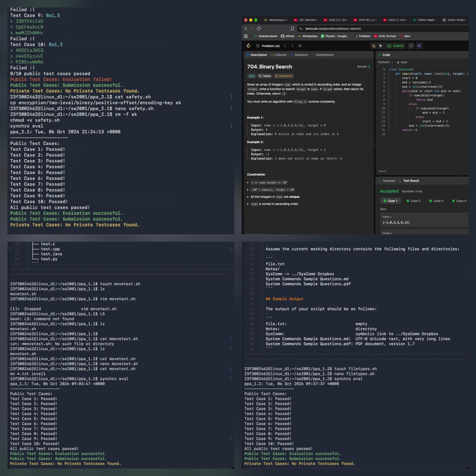Image resolution: width=476 pixels, height=476 pixels.
Task: Click 'touch movetext.sh' command in ppa_1.1 terminal
Action: coord(120,284)
